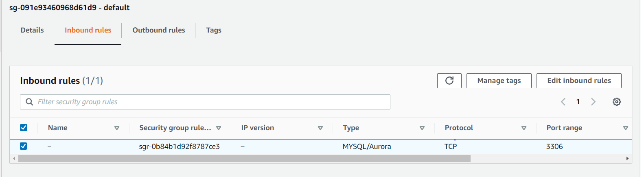Open table preferences gear icon
This screenshot has height=177, width=644.
pos(616,102)
